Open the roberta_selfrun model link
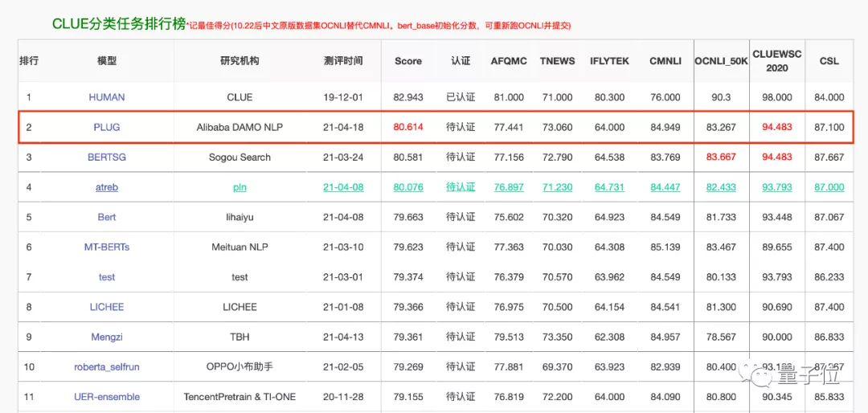Screen dimensions: 868x413 (x=107, y=366)
